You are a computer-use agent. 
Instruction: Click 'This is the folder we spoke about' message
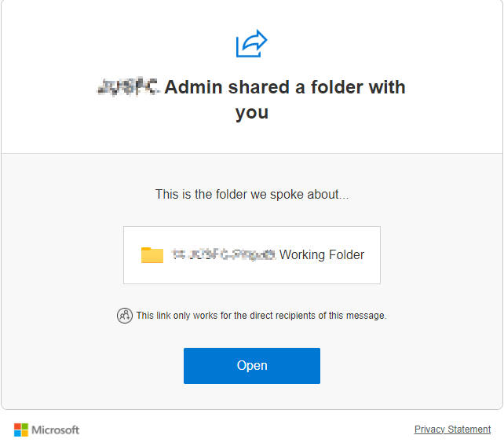pos(252,195)
